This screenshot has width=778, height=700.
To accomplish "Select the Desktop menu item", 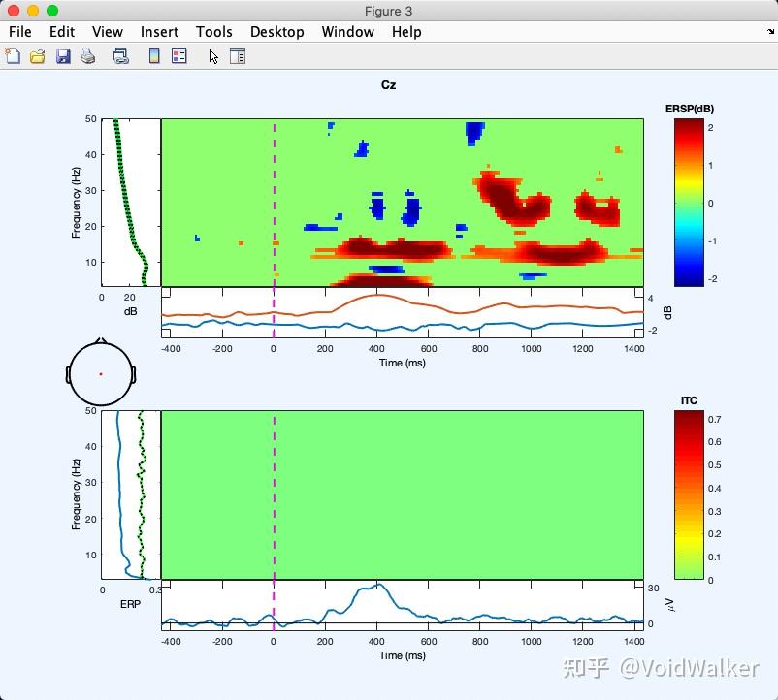I will click(x=277, y=32).
